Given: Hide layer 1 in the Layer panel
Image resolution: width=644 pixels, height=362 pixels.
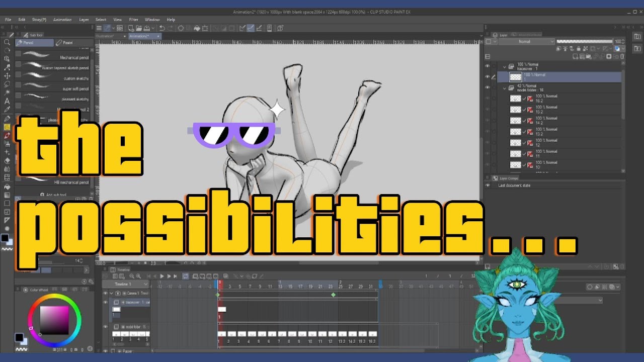Looking at the screenshot, I should 487,77.
